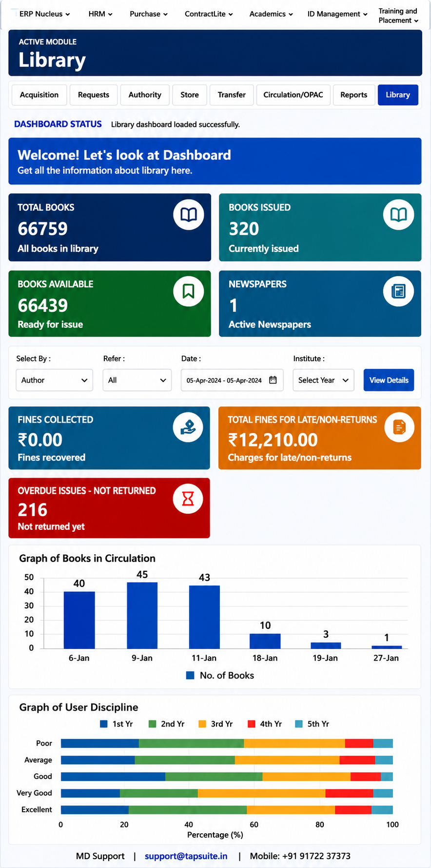Open the Refer All dropdown
The height and width of the screenshot is (868, 431).
[137, 380]
